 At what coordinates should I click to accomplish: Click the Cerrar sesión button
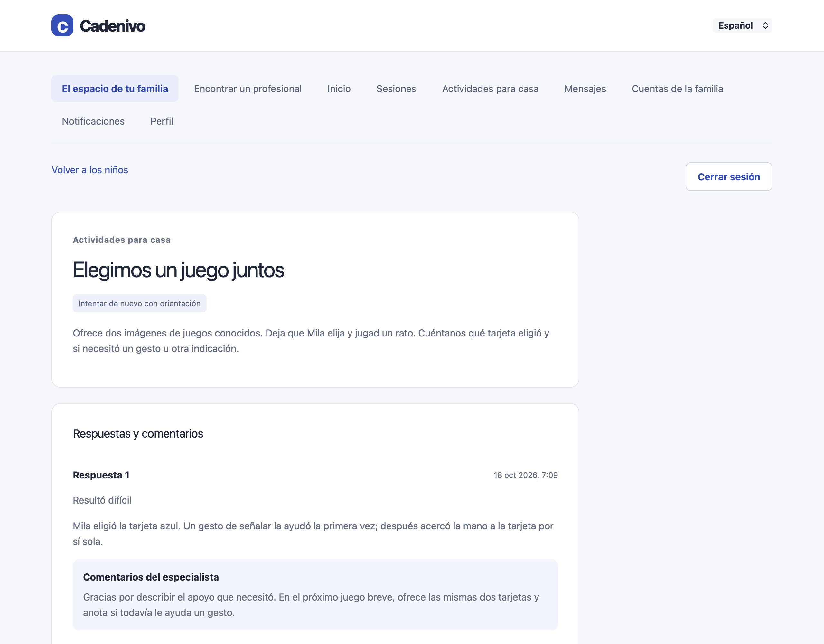coord(728,177)
